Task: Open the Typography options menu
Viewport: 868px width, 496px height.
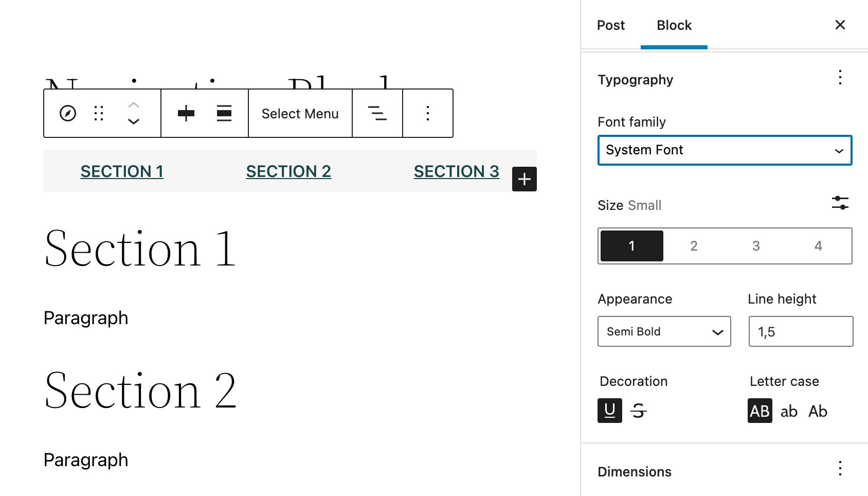Action: tap(839, 78)
